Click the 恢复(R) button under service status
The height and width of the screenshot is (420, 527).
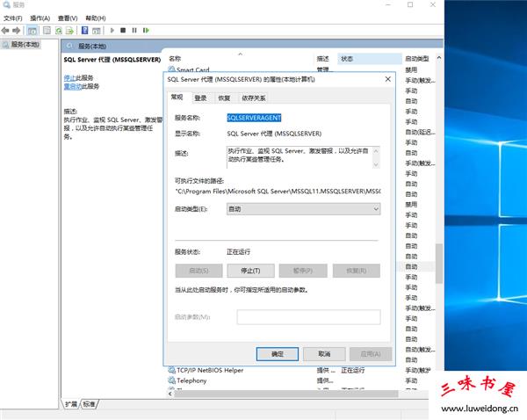357,271
